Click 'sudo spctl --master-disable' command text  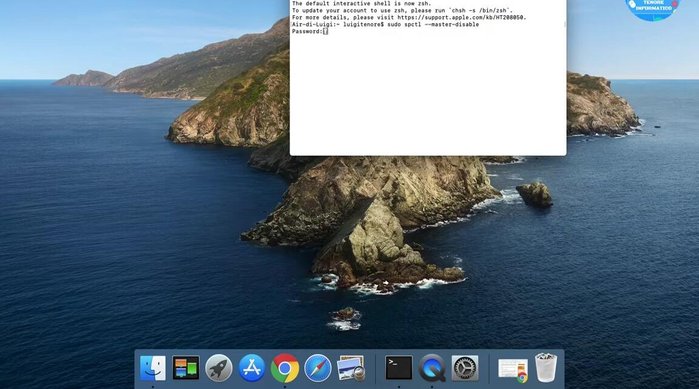(433, 25)
